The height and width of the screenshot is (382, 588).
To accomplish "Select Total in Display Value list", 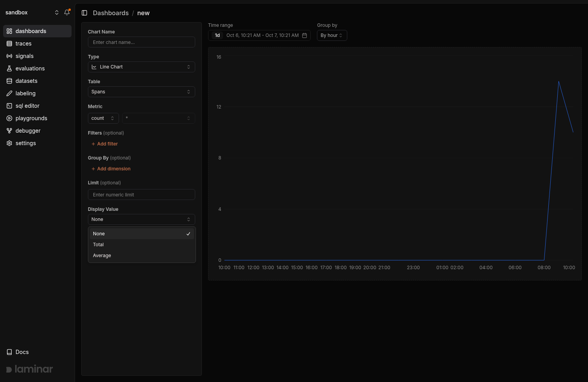I will tap(142, 245).
